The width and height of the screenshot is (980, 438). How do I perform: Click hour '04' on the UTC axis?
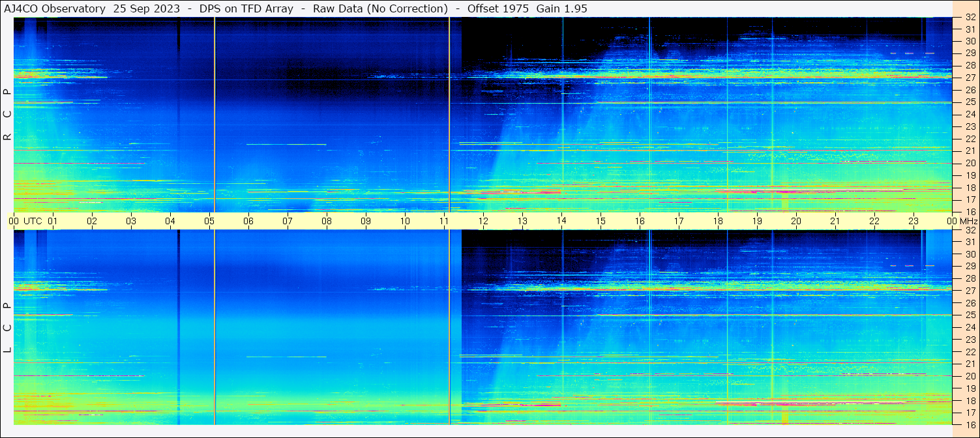coord(170,221)
